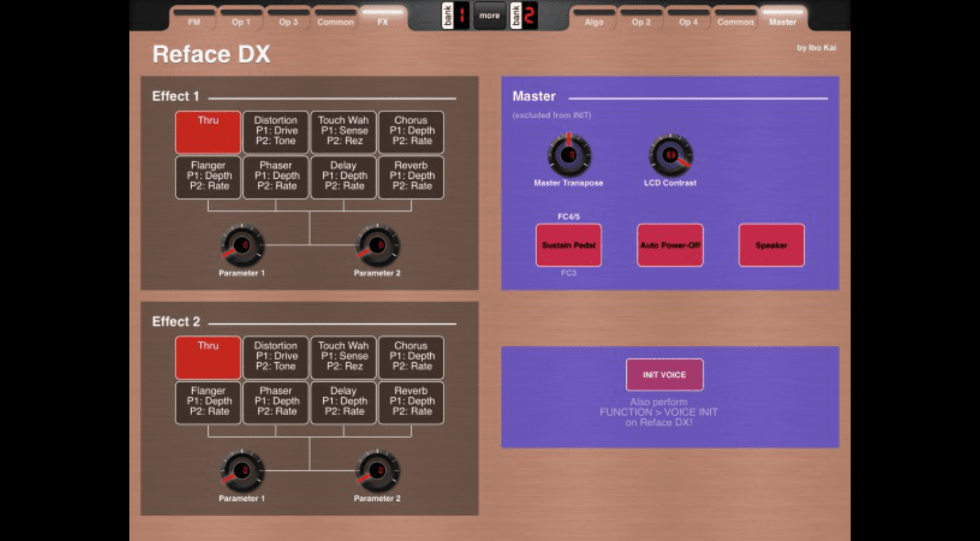Choose Delay for Effect 2
Image resolution: width=980 pixels, height=541 pixels.
[x=344, y=402]
